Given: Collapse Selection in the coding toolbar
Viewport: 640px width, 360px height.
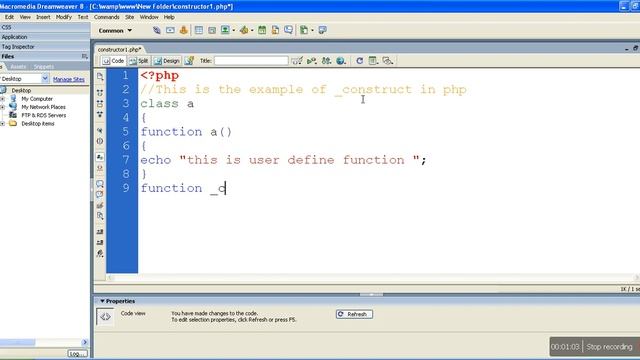Looking at the screenshot, I should pos(100,104).
